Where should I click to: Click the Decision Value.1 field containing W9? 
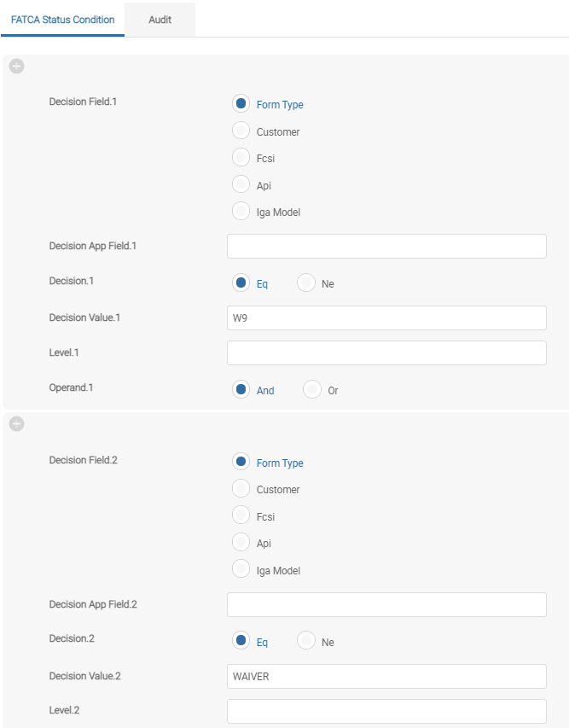[386, 318]
